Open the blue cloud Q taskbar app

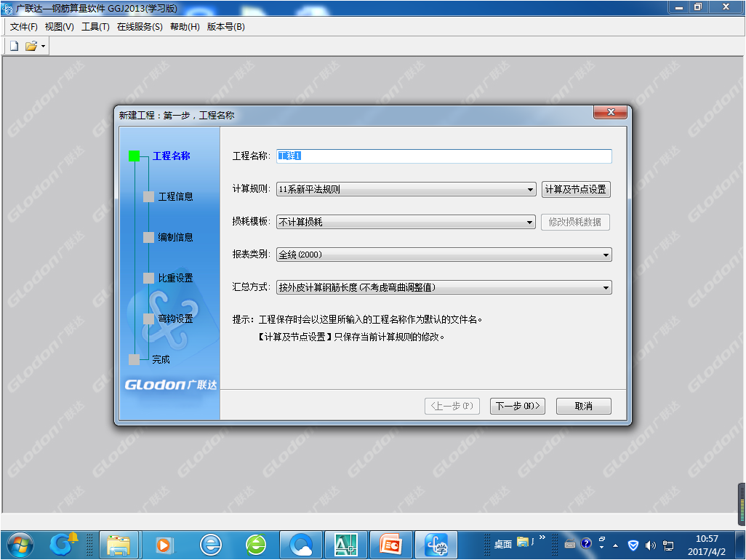pyautogui.click(x=302, y=545)
